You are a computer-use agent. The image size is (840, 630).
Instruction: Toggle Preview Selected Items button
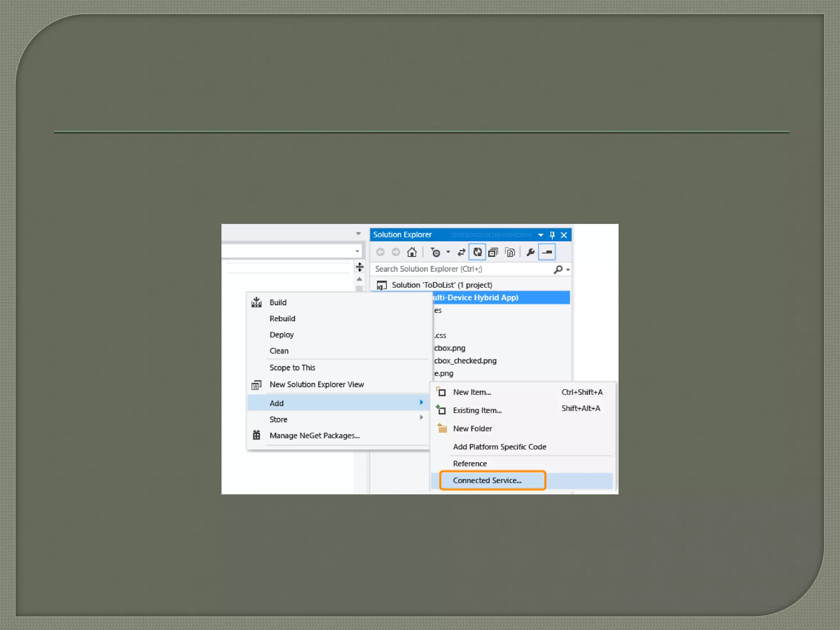547,252
